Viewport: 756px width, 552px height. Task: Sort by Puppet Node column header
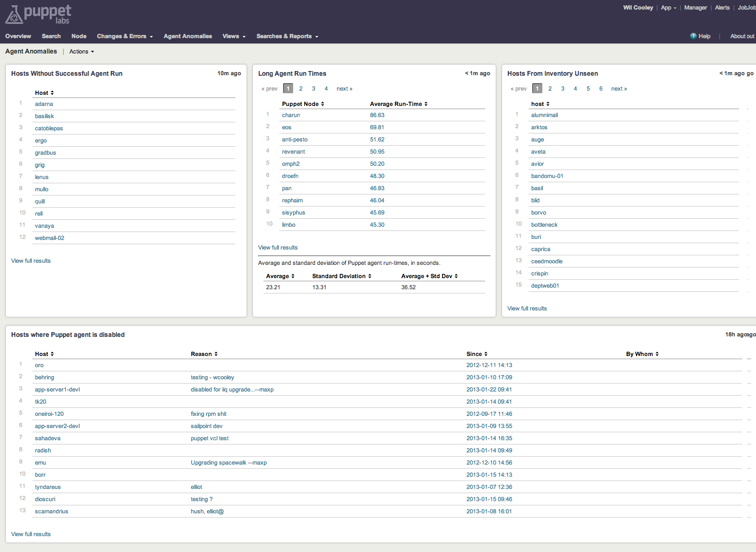coord(303,104)
